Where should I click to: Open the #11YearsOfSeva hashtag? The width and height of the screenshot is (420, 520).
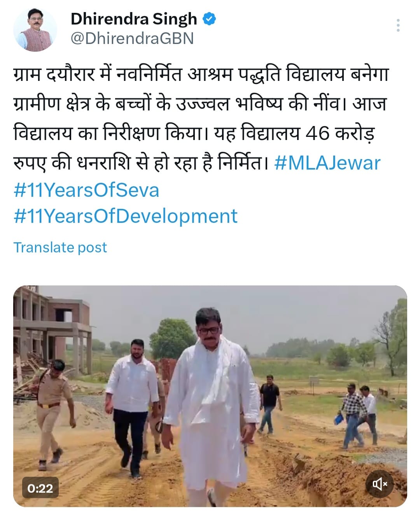pos(86,190)
